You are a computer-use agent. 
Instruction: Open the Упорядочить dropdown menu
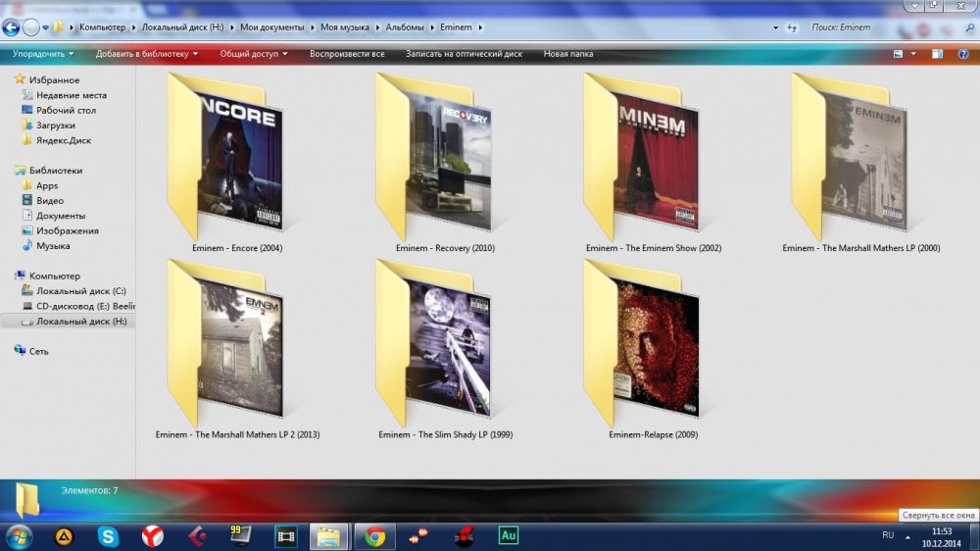43,54
